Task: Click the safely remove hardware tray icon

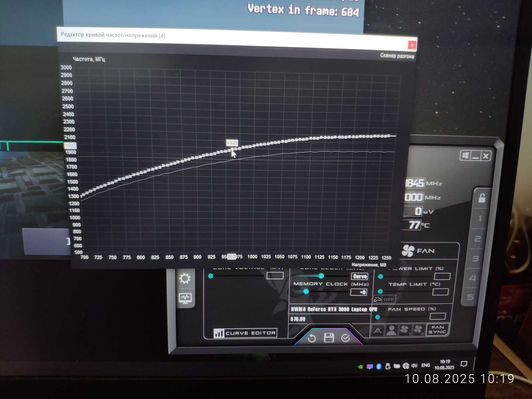Action: coord(388,366)
